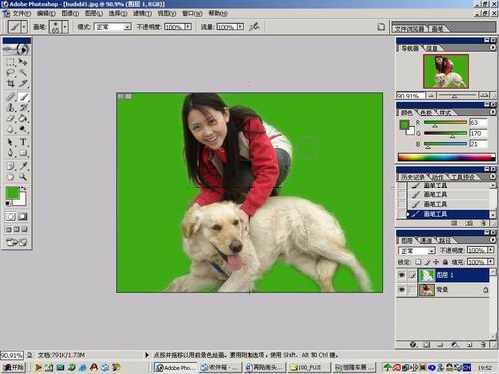
Task: Select the Lasso tool
Action: click(x=11, y=73)
